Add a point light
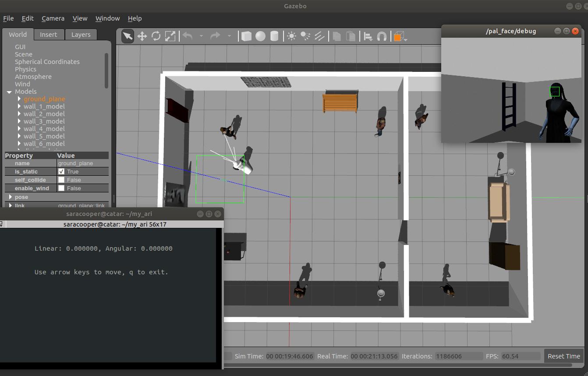This screenshot has width=588, height=376. [291, 36]
